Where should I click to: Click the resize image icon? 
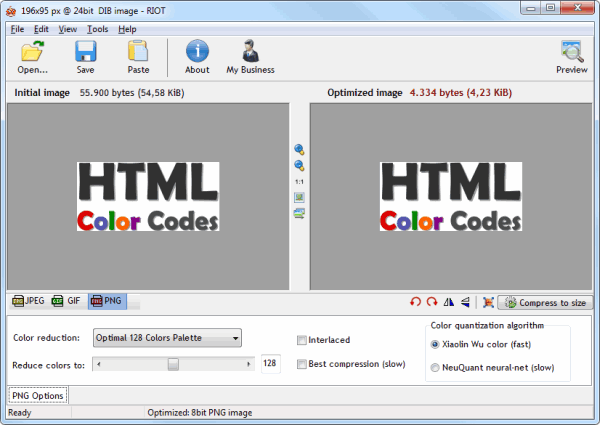488,302
